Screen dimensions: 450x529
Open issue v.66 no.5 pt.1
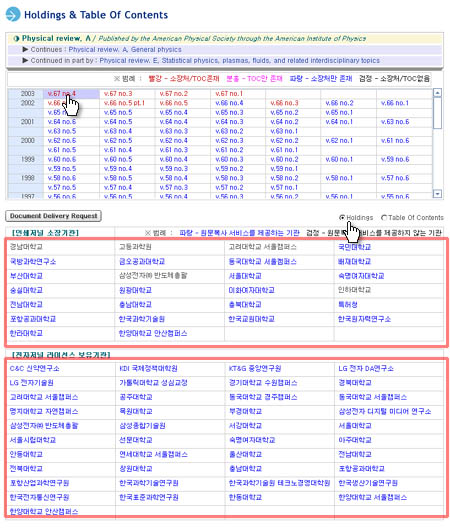click(x=124, y=103)
